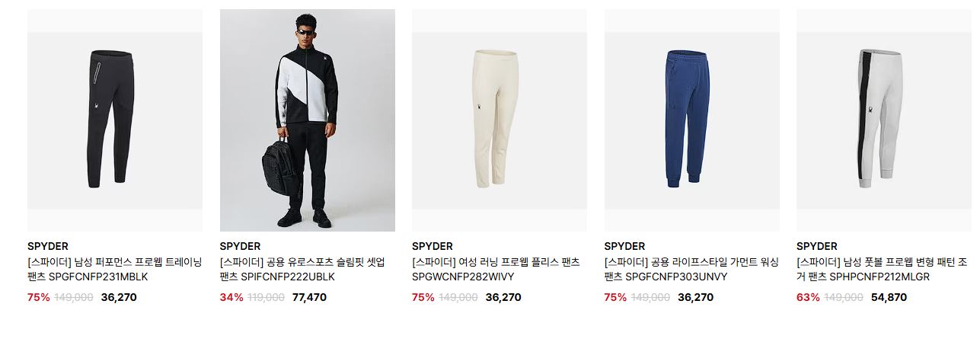Open the black men's training pants thumbnail
Screen dimensions: 980x339
point(115,120)
